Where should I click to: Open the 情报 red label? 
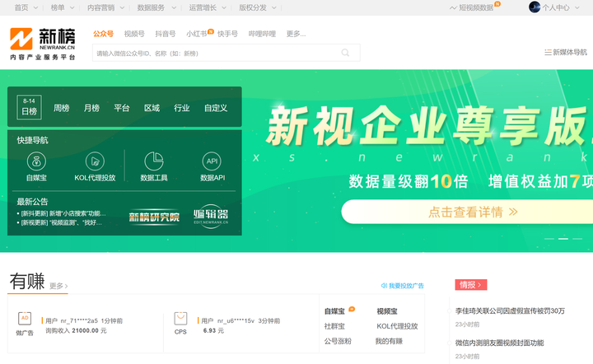(471, 285)
